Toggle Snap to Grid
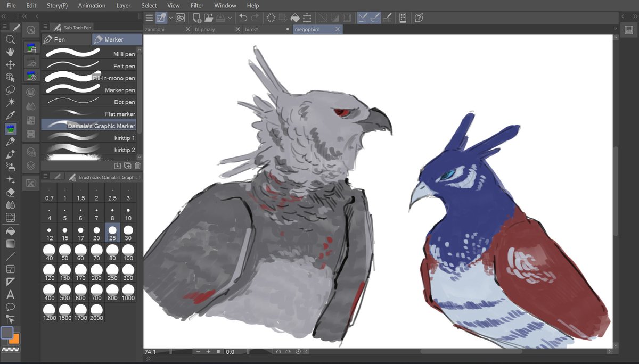The width and height of the screenshot is (639, 364). coord(388,18)
